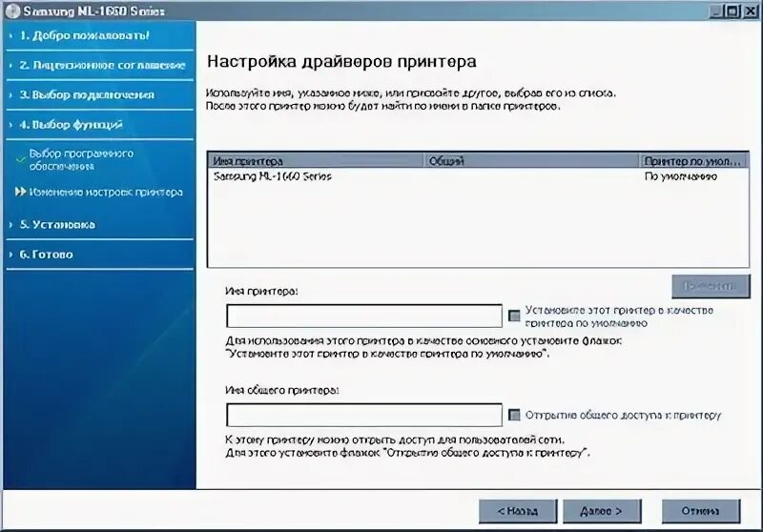This screenshot has height=532, width=763.
Task: Click the Далее > button
Action: [x=602, y=511]
